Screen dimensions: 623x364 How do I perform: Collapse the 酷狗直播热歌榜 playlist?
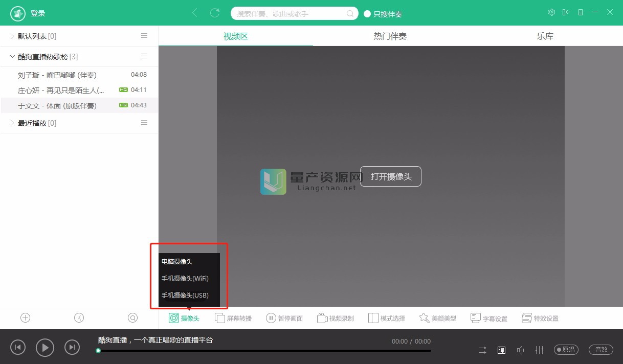click(12, 56)
